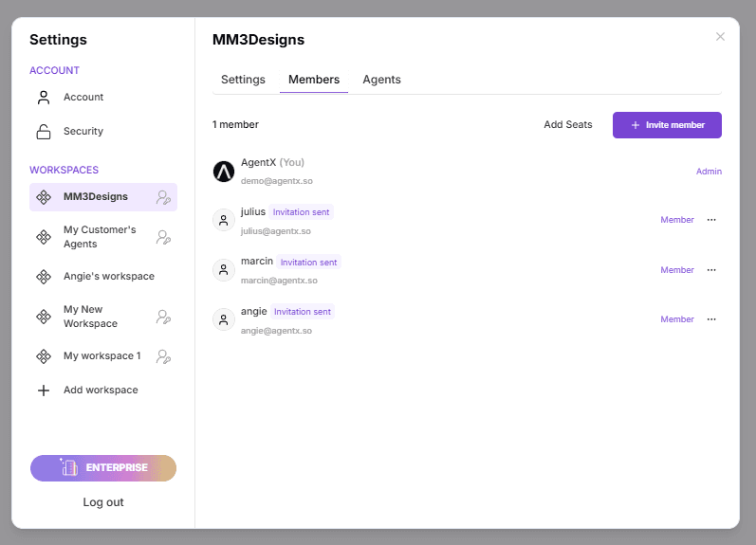756x545 pixels.
Task: Open julius's Member role dropdown
Action: click(x=677, y=220)
